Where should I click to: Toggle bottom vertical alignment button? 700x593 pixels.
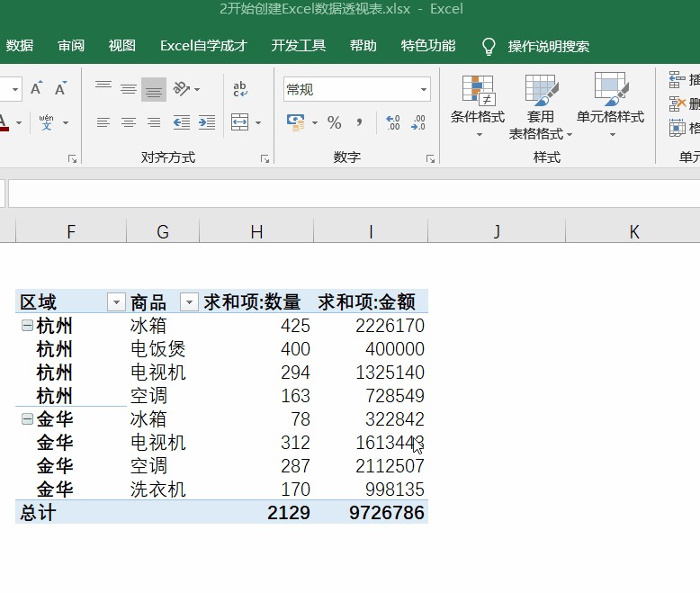pyautogui.click(x=154, y=88)
